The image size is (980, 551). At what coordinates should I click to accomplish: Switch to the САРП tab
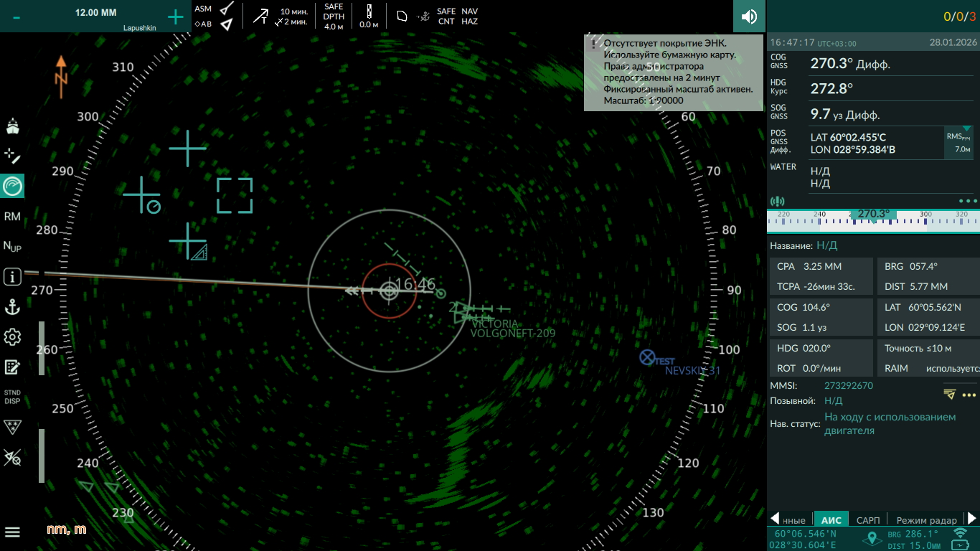(868, 520)
